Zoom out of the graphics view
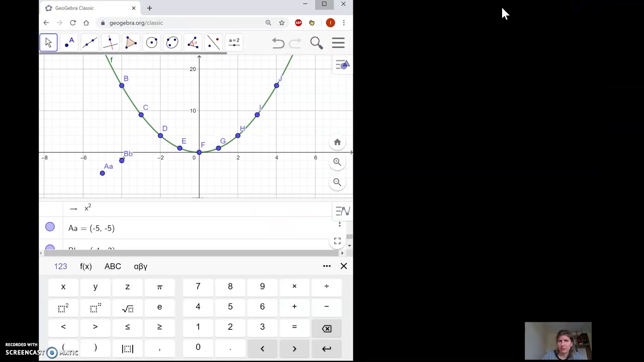The height and width of the screenshot is (362, 644). tap(337, 182)
